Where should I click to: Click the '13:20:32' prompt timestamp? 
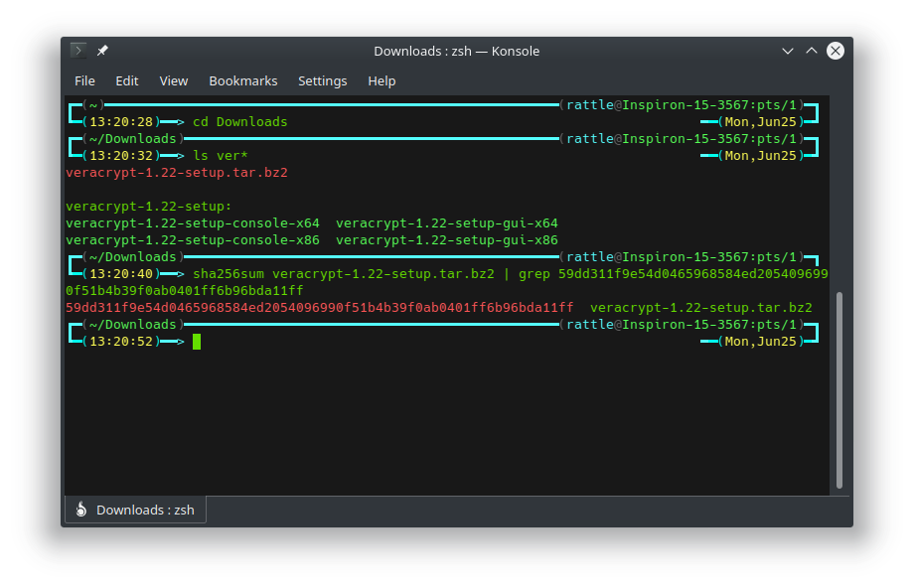[x=121, y=156]
